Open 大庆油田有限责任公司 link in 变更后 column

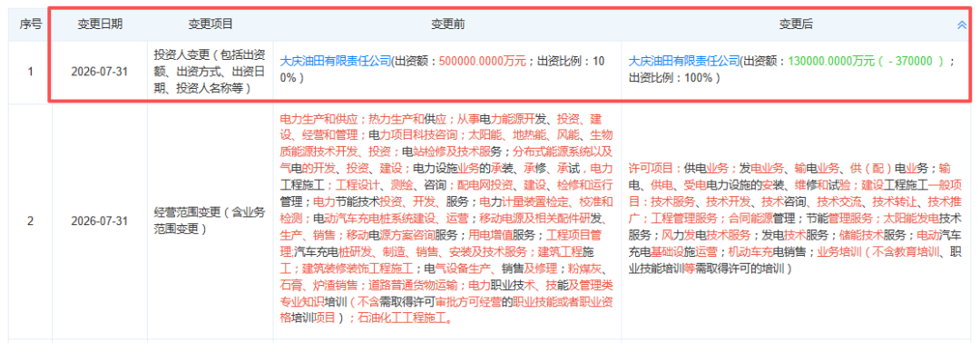[x=684, y=61]
